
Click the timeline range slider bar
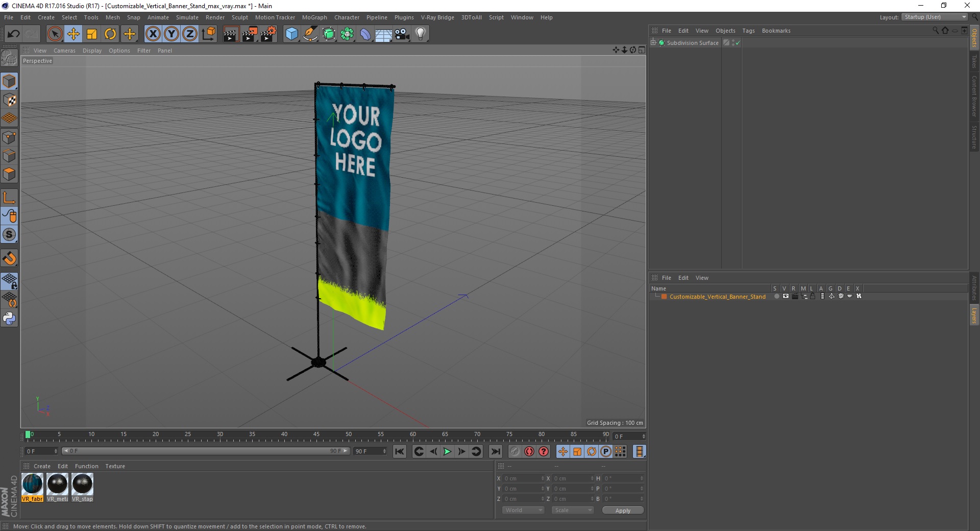point(205,451)
